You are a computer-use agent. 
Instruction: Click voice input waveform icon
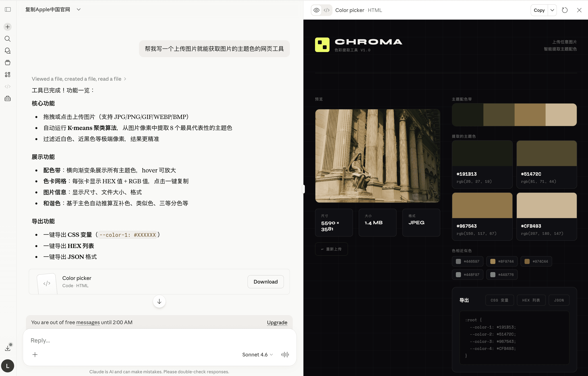285,354
